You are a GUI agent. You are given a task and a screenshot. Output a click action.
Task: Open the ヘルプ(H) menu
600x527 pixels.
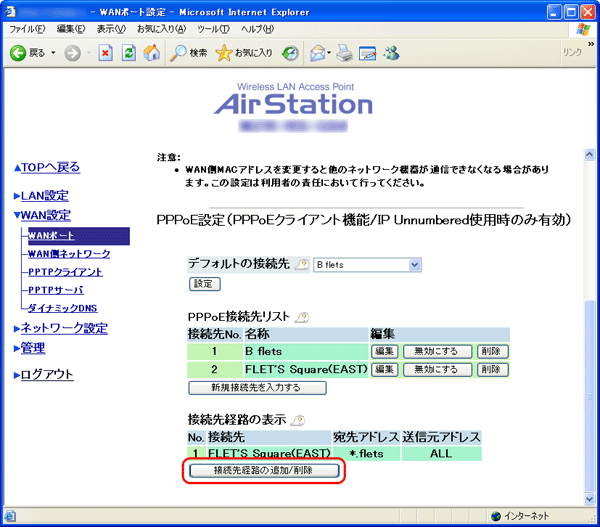click(258, 29)
